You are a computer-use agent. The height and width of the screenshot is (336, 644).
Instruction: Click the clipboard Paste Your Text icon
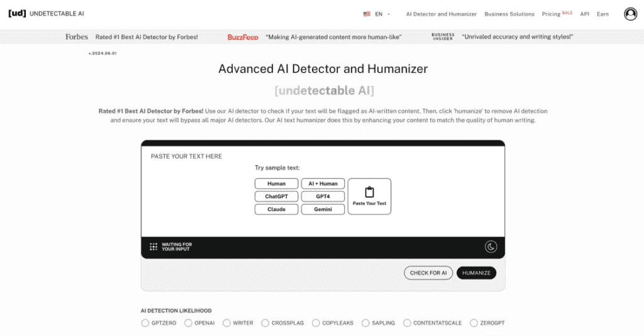369,192
